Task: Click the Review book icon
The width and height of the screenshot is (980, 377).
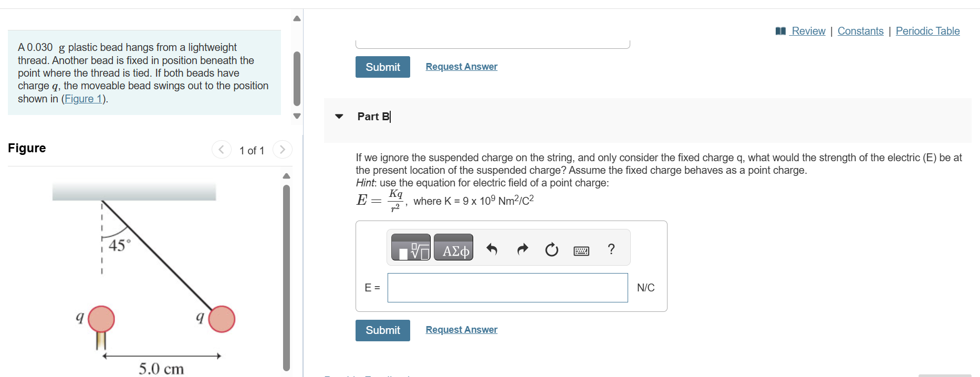Action: [780, 31]
